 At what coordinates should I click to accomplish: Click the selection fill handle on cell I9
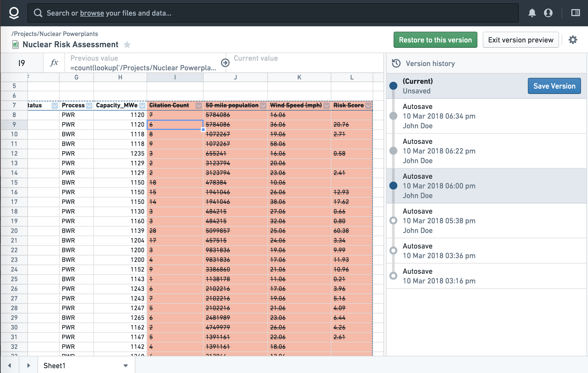click(203, 130)
